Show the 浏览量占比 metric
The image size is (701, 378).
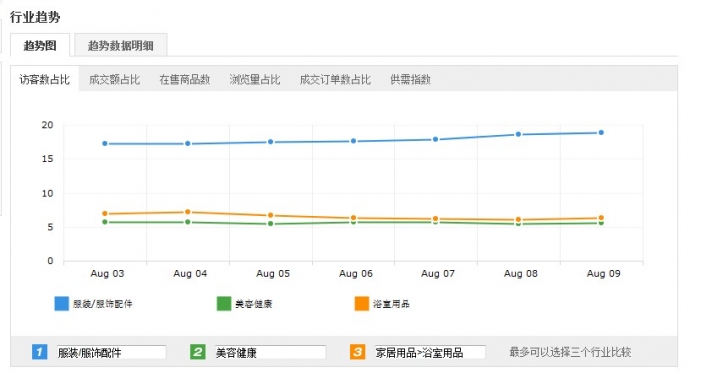255,80
